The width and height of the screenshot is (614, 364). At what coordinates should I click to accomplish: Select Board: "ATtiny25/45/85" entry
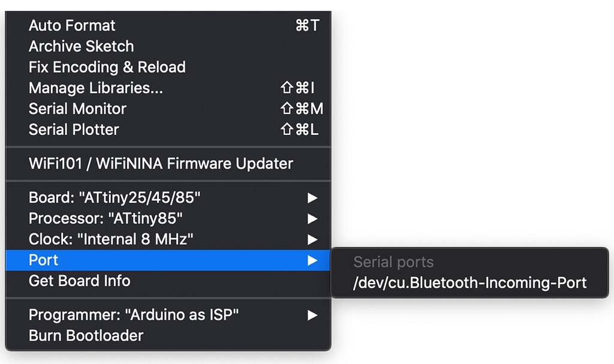tap(168, 197)
